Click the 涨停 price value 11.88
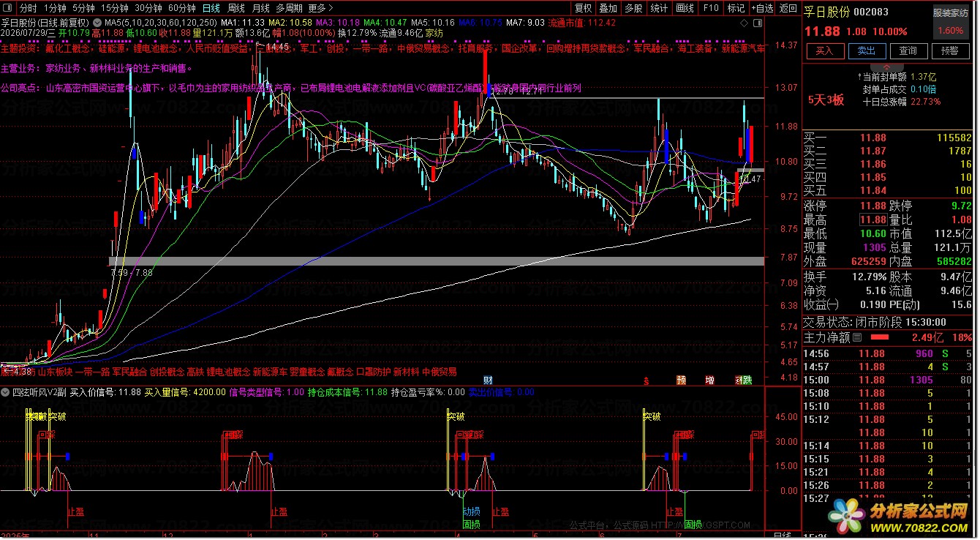Screen dimensions: 980x540 point(872,206)
